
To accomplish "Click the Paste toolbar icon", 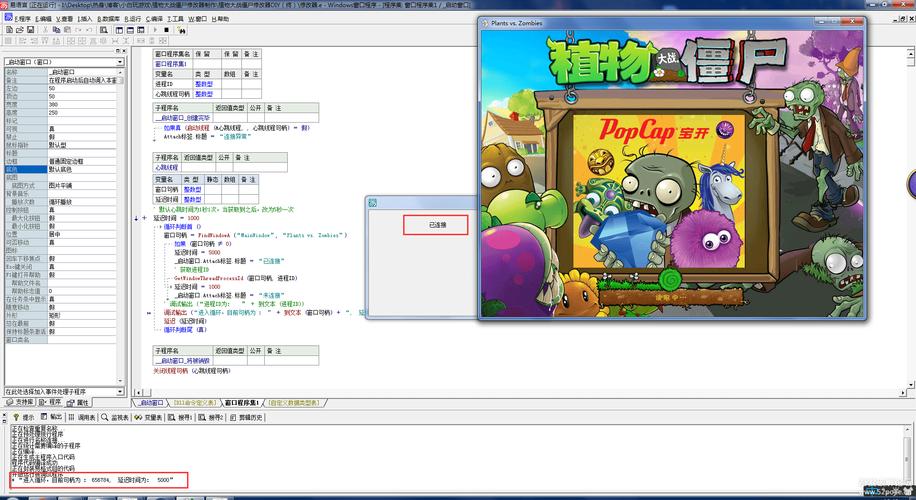I will point(67,29).
